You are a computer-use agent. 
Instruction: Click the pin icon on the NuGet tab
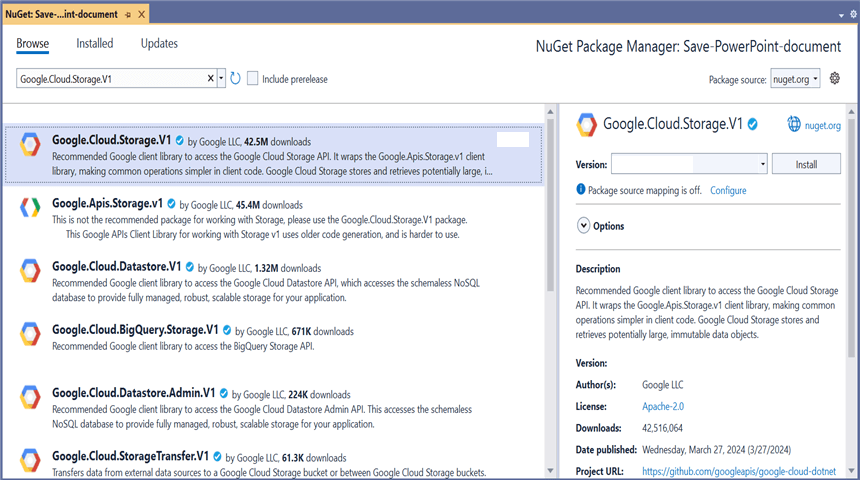tap(128, 14)
